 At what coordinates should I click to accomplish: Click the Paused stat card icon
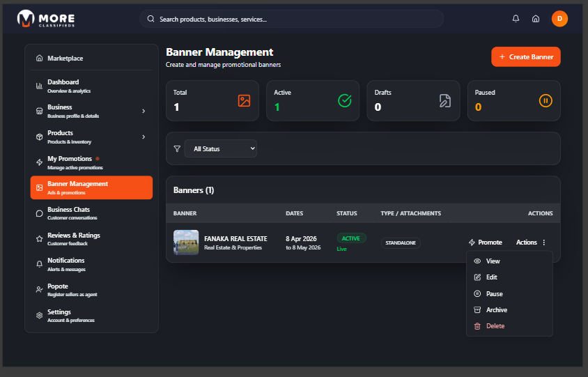[x=546, y=101]
